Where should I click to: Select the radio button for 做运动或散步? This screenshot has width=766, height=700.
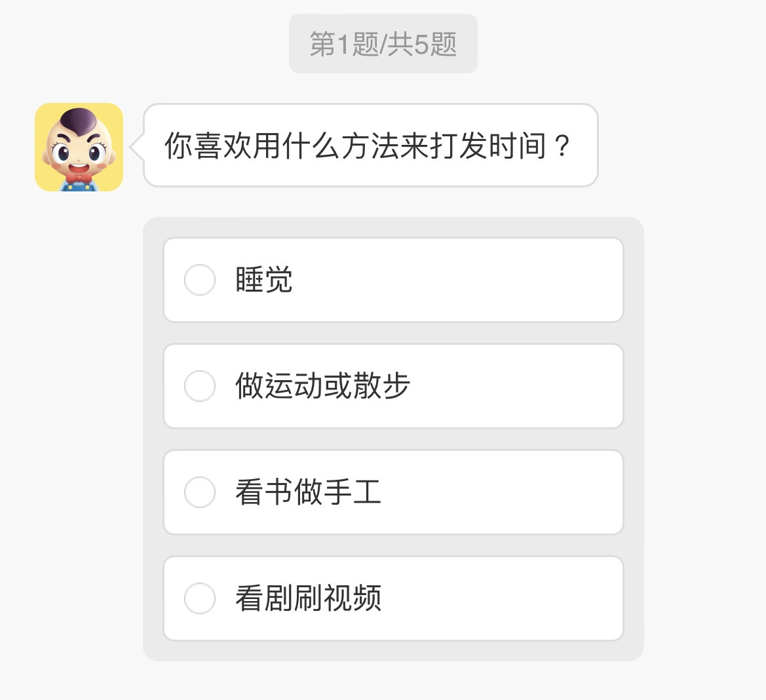pyautogui.click(x=199, y=386)
